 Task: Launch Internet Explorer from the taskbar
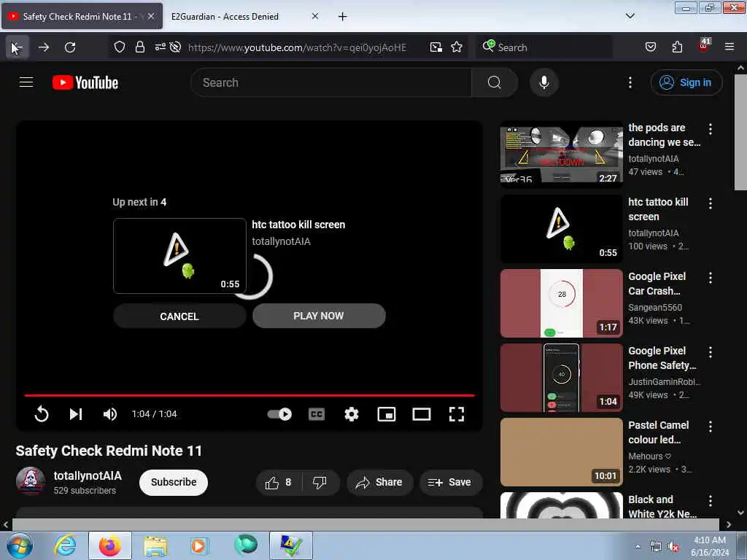(x=65, y=545)
